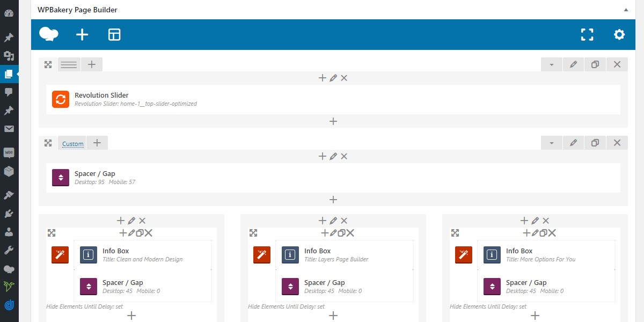The width and height of the screenshot is (644, 322).
Task: Toggle the Spacer row dropdown arrow
Action: point(552,143)
